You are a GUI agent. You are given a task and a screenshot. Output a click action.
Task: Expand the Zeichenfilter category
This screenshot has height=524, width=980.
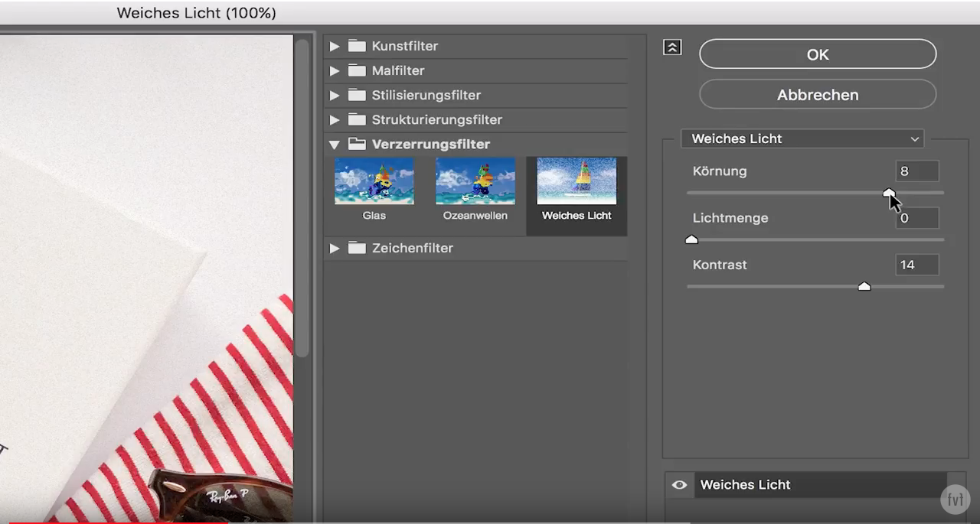click(x=335, y=248)
